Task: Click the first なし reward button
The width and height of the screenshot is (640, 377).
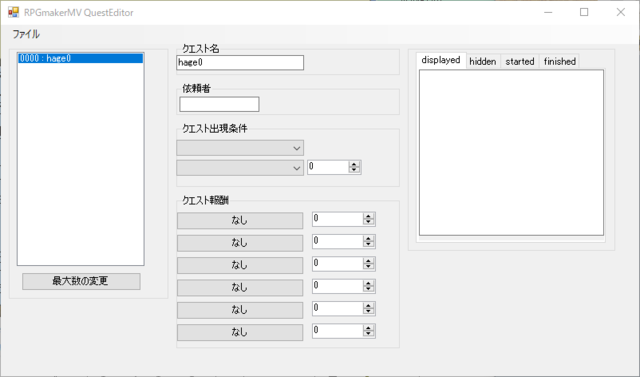Action: tap(240, 220)
